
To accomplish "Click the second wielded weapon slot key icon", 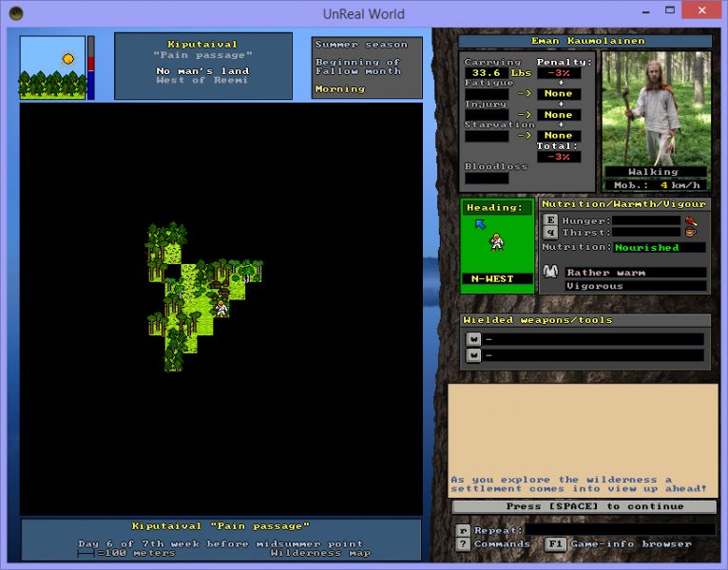I will [x=473, y=355].
